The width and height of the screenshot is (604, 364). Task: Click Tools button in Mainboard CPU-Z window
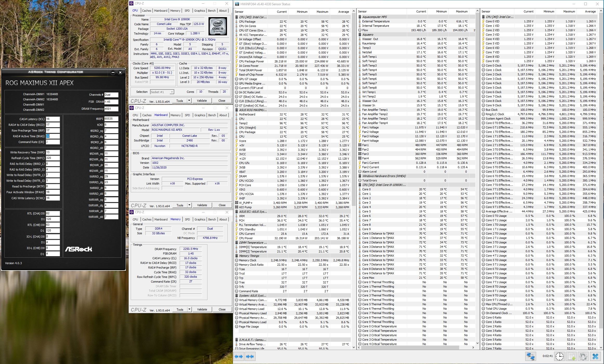pyautogui.click(x=180, y=205)
